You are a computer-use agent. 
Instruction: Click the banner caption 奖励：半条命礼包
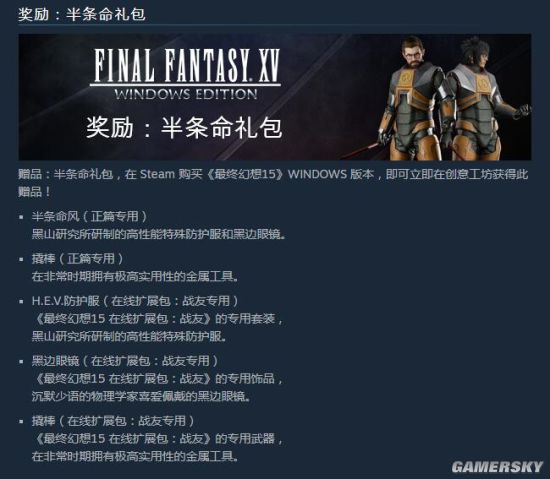click(x=184, y=127)
